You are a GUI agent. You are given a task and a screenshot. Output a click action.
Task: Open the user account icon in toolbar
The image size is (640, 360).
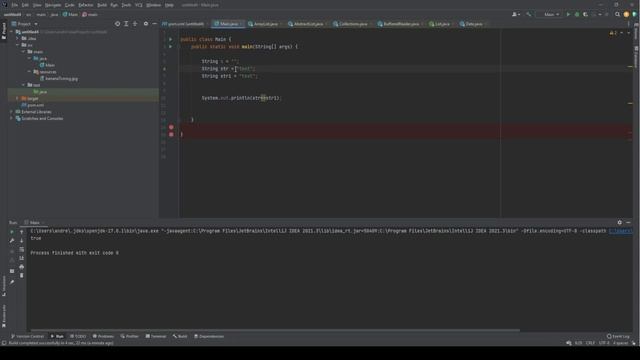[x=516, y=14]
